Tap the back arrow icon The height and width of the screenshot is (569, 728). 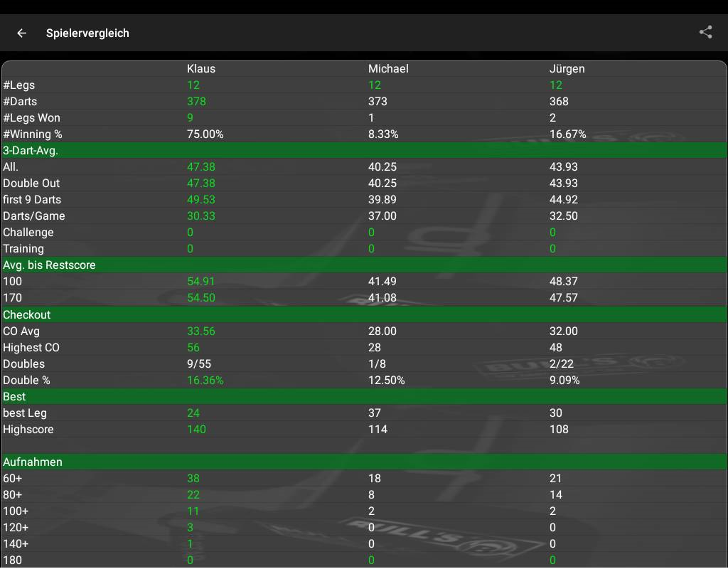click(22, 33)
